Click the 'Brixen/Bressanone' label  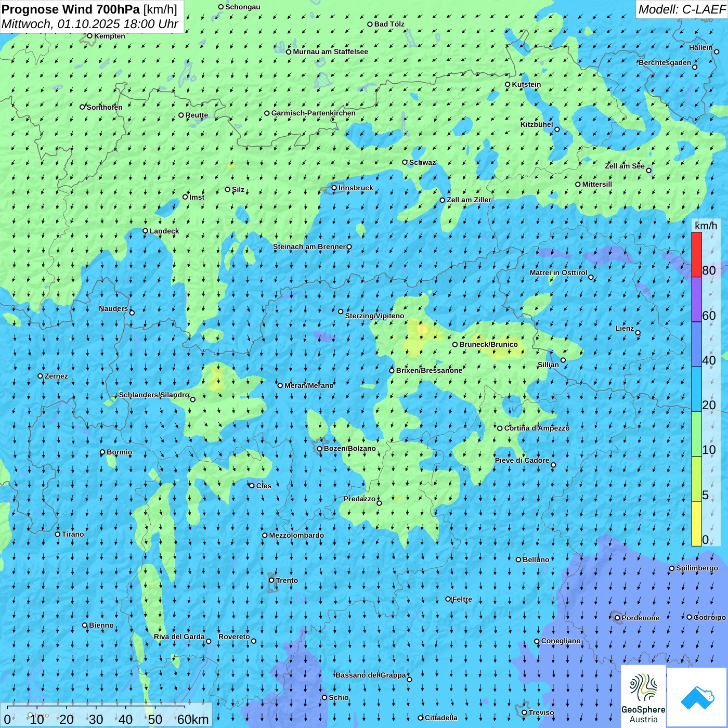click(x=429, y=370)
